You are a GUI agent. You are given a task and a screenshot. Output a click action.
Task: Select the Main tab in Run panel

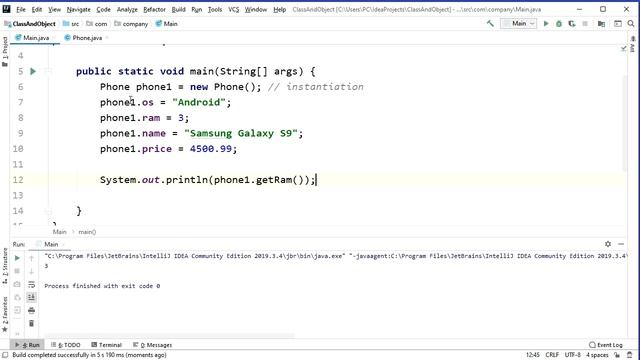pyautogui.click(x=51, y=244)
